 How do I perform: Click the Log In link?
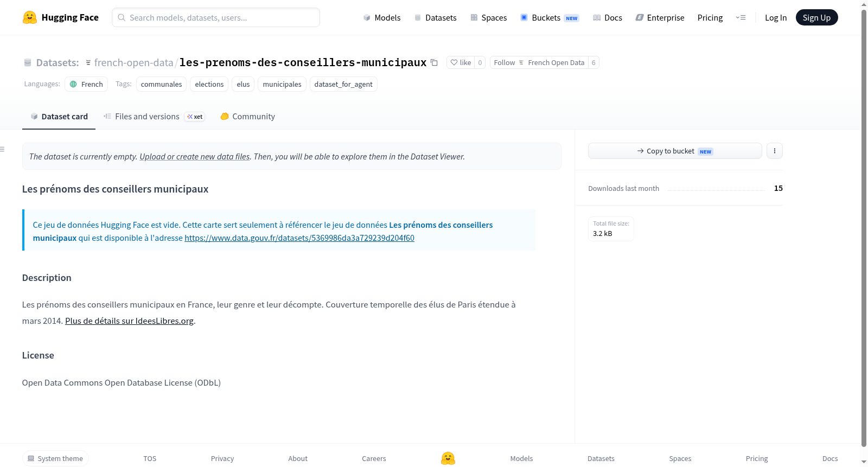point(776,17)
